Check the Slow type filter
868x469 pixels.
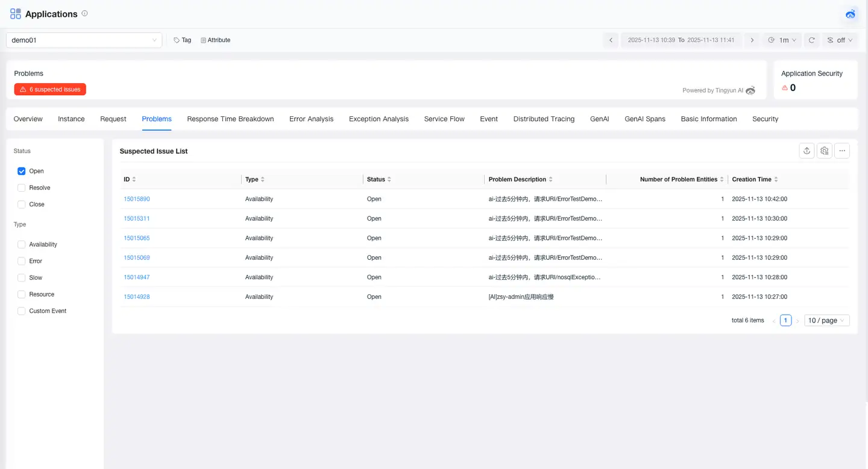[22, 278]
